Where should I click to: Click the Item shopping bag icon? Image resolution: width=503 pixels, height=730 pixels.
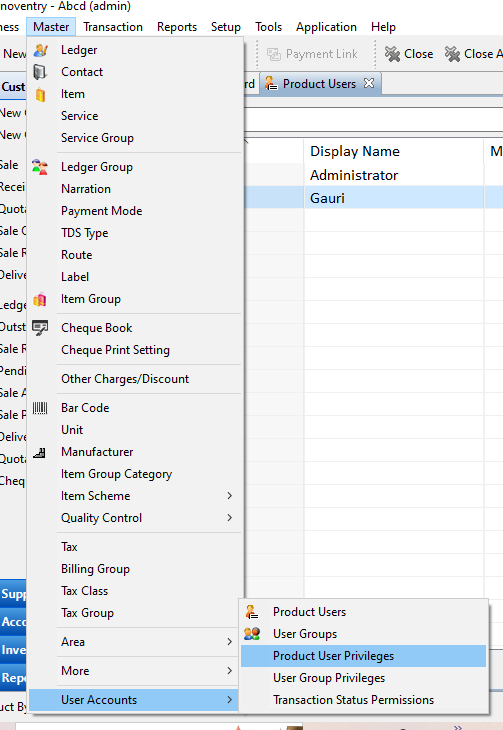point(41,94)
